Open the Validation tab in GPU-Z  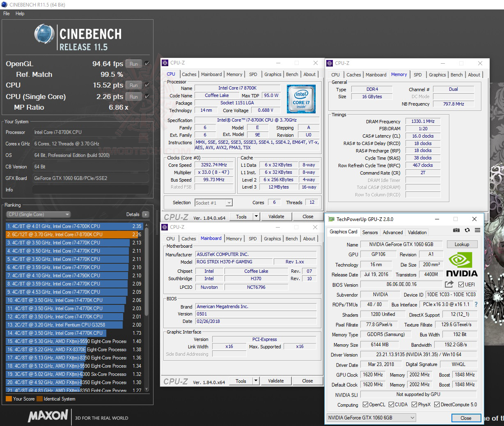coord(417,232)
